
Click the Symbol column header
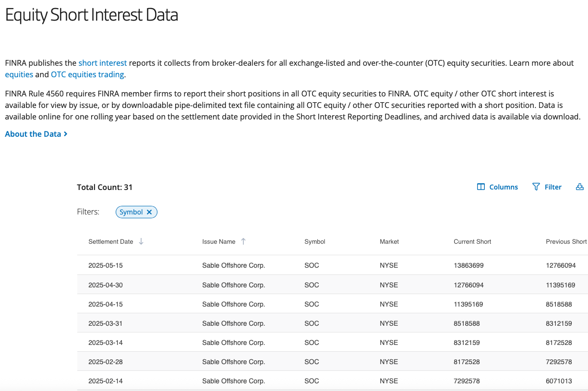315,242
